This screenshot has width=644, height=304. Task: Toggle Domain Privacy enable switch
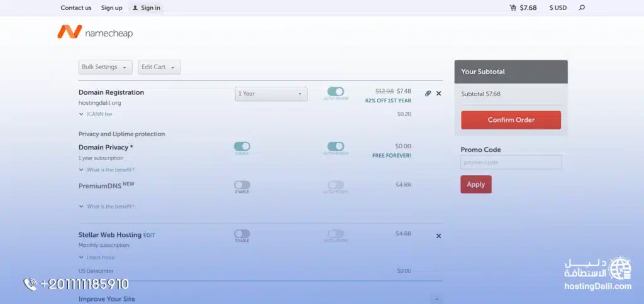[x=242, y=146]
